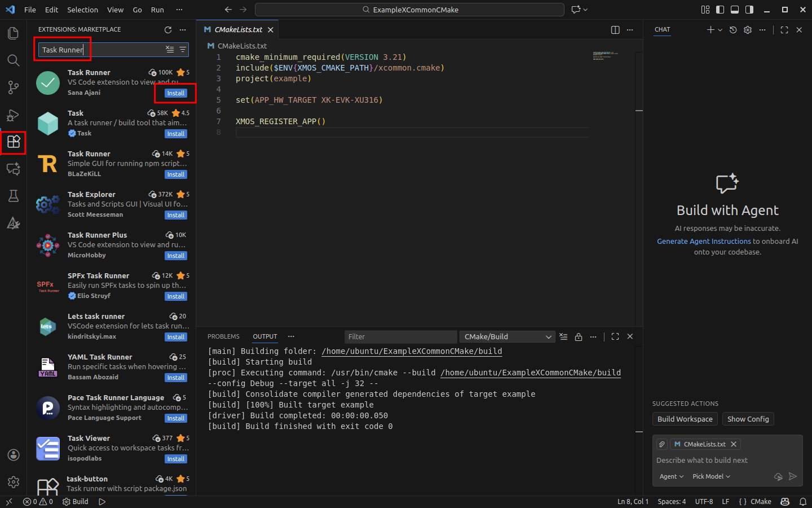
Task: Toggle Primary Side Bar visibility
Action: point(720,10)
